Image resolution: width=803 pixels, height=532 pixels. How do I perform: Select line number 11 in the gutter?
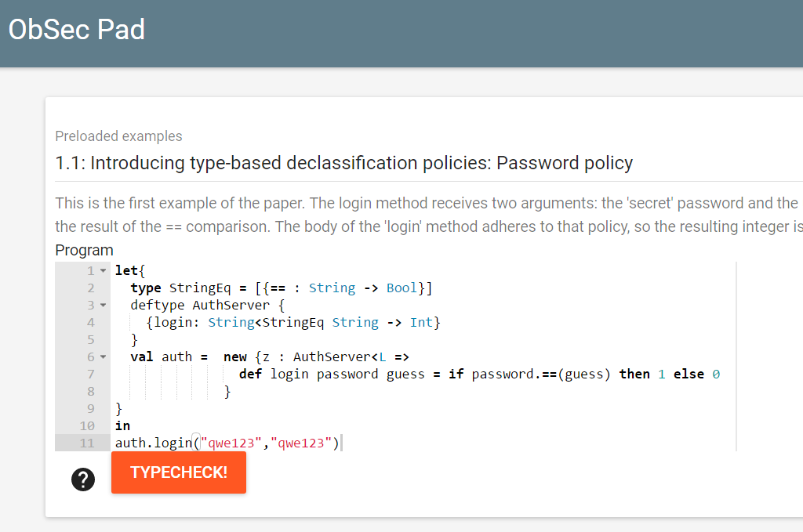[87, 443]
